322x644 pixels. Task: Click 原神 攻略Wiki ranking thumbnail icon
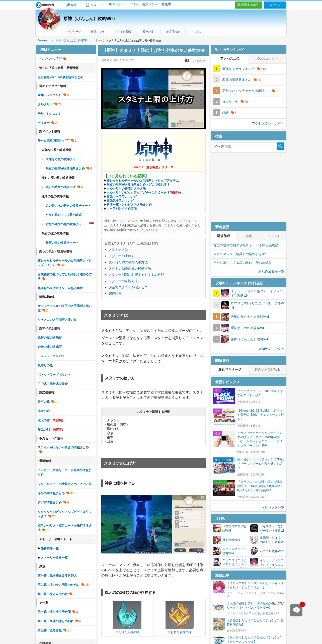[225, 339]
